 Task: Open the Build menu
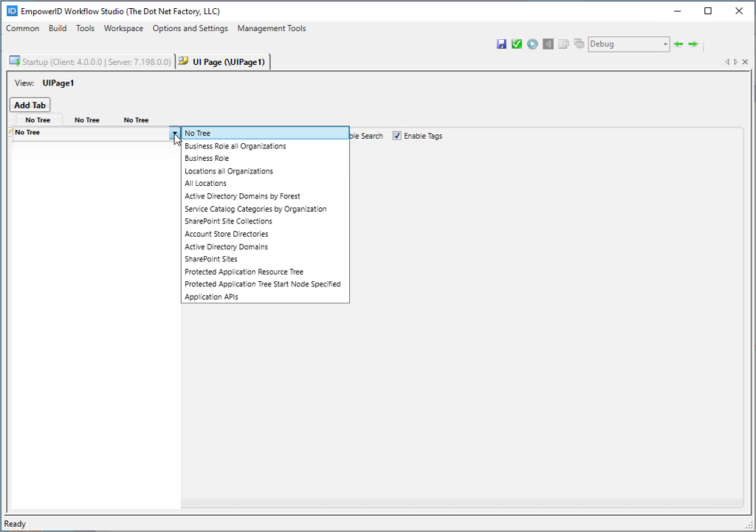point(58,29)
